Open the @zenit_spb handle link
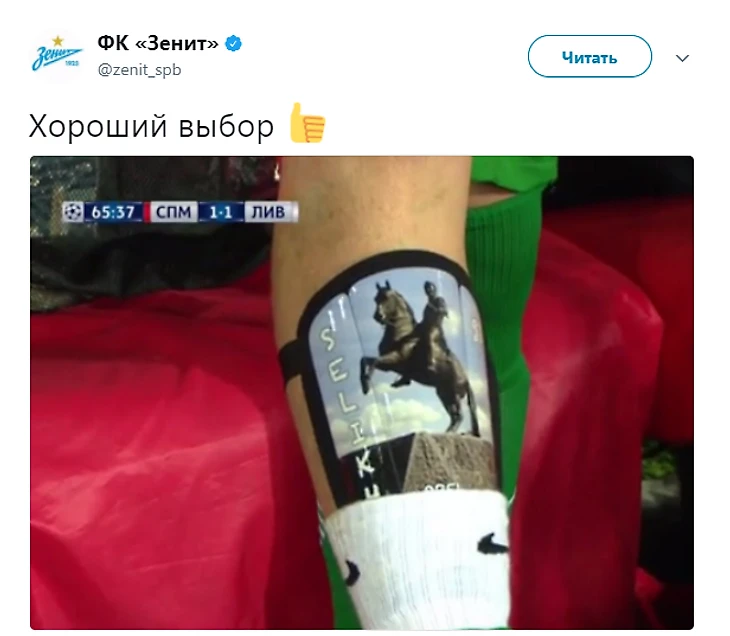The width and height of the screenshot is (730, 636). pos(139,70)
